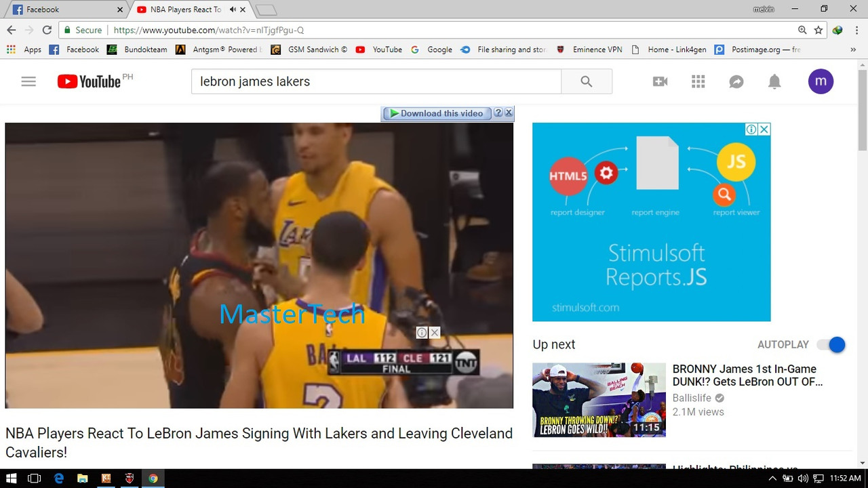868x488 pixels.
Task: Open the YouTube hamburger guide menu
Action: tap(28, 81)
